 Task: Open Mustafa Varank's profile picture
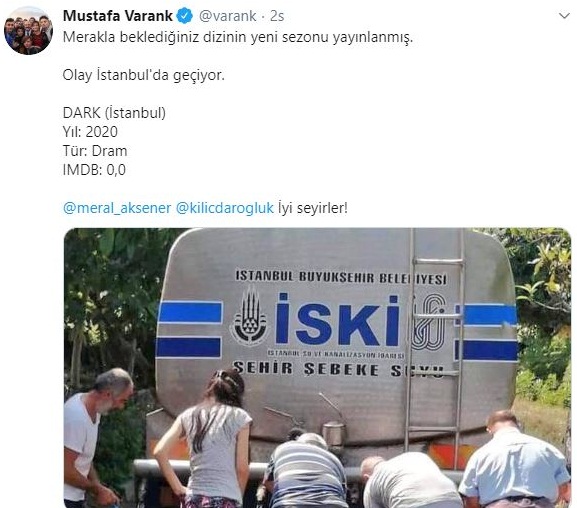pos(28,31)
